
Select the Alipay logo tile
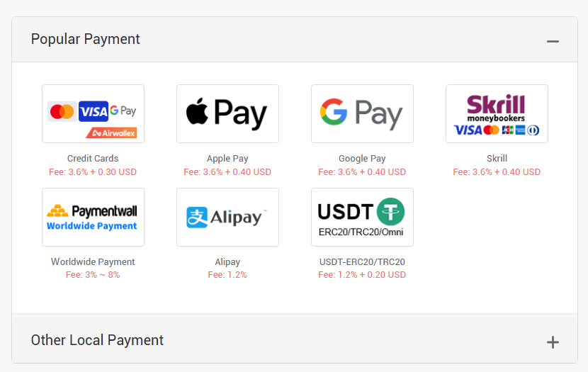(x=227, y=217)
